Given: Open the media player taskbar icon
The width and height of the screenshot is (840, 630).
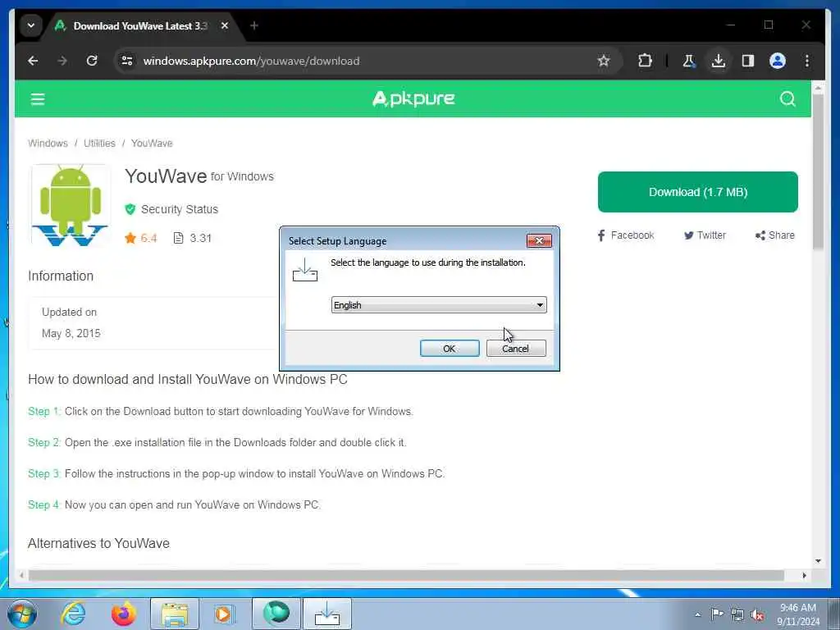Looking at the screenshot, I should click(x=225, y=614).
